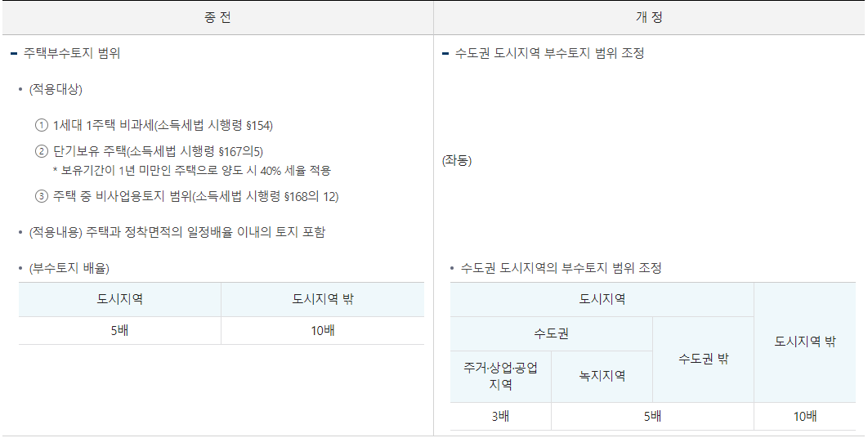The width and height of the screenshot is (868, 438).
Task: Click '도시지역' header in left table
Action: click(x=119, y=300)
